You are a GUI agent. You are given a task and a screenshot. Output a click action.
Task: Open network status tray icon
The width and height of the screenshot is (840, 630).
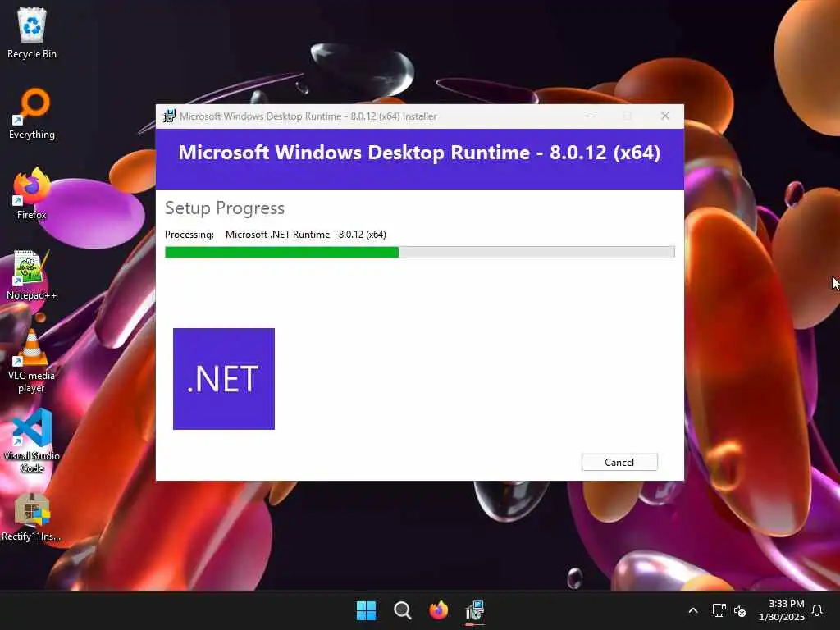click(x=719, y=610)
